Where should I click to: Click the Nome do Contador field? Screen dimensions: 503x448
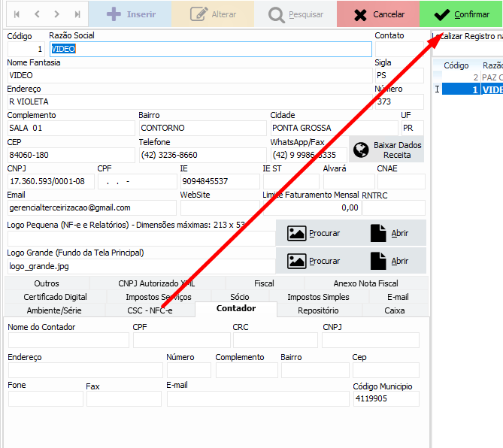click(x=68, y=341)
